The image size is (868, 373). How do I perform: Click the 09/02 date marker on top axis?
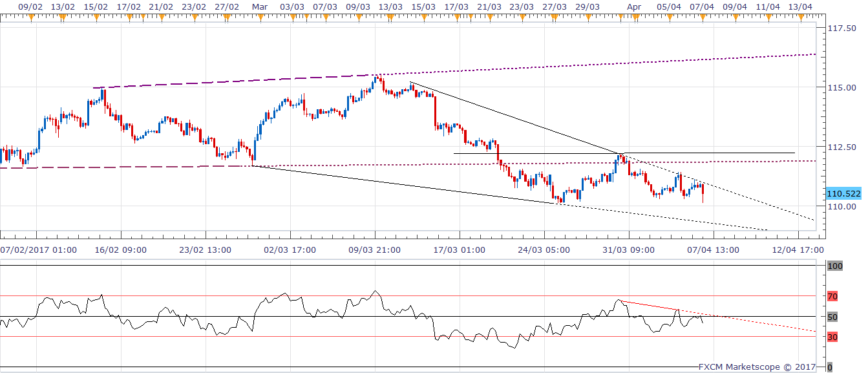coord(30,6)
